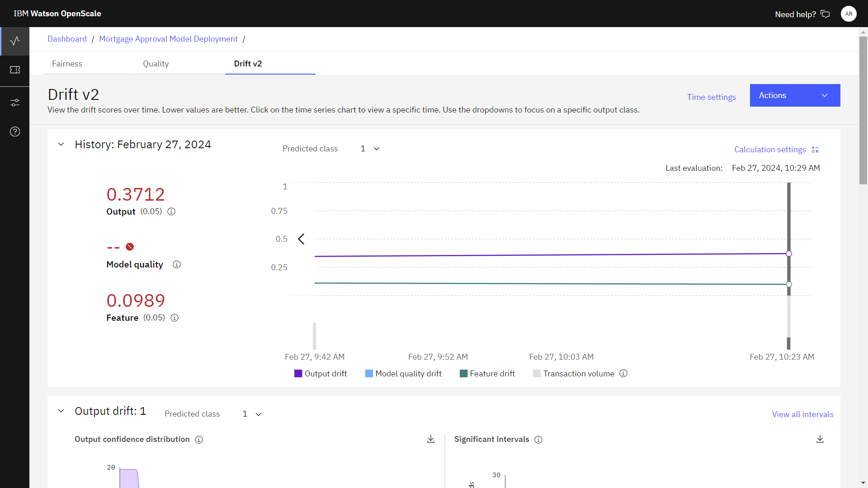The width and height of the screenshot is (868, 488).
Task: Click the page vertical scrollbar thumb
Action: click(863, 110)
